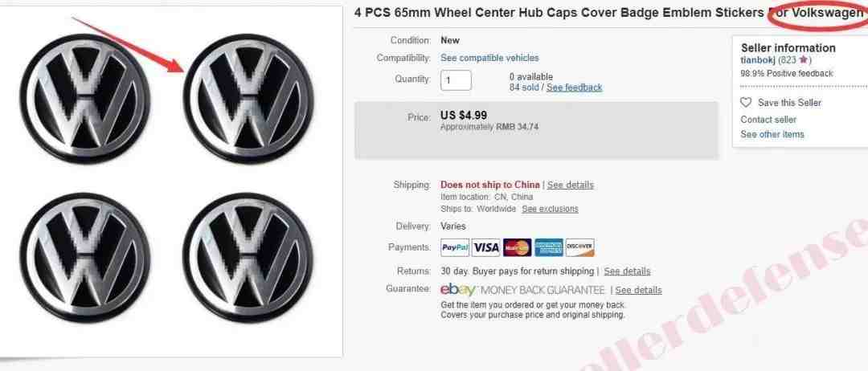Click the PayPal payment icon
Image resolution: width=868 pixels, height=371 pixels.
(x=455, y=247)
